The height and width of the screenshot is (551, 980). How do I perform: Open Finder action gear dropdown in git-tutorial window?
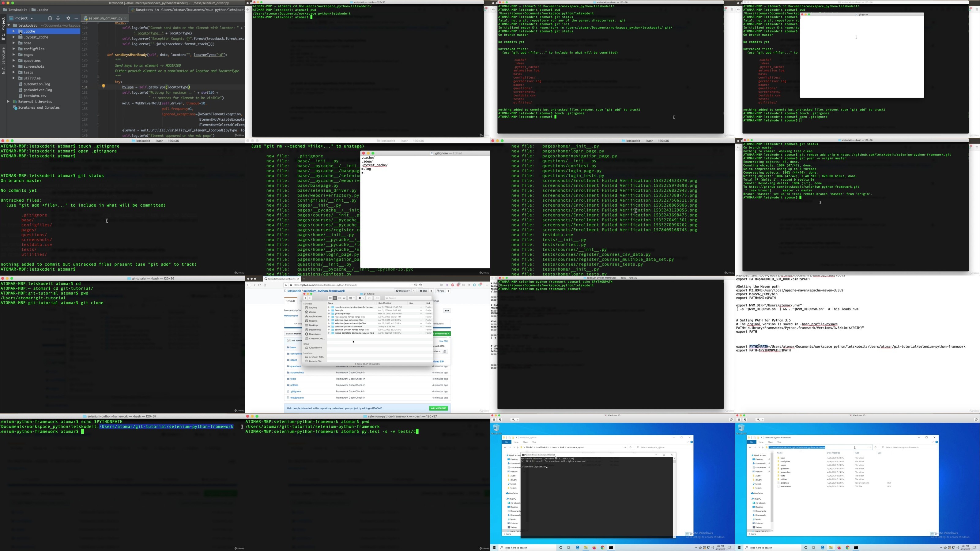[x=361, y=298]
